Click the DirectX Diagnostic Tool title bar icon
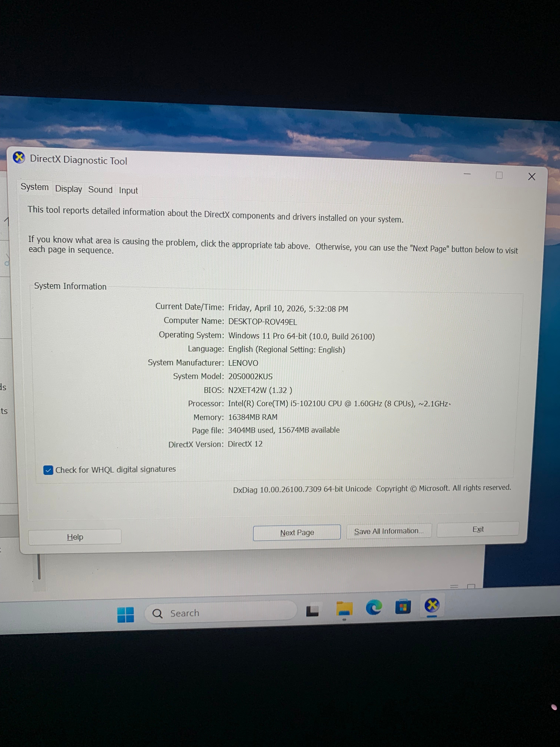This screenshot has width=560, height=747. click(19, 157)
